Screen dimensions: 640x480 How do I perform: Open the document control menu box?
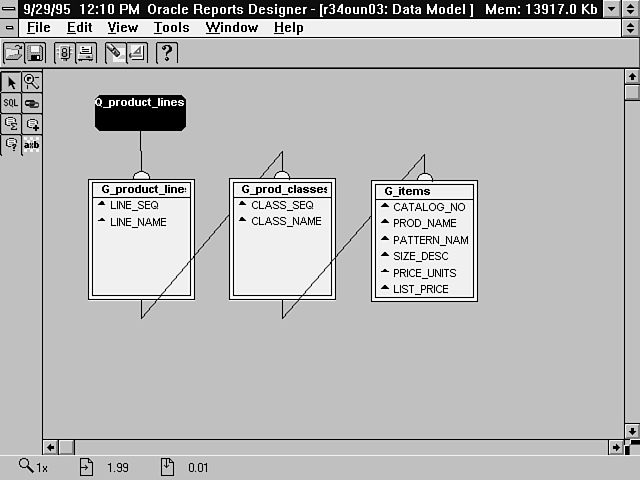(9, 27)
